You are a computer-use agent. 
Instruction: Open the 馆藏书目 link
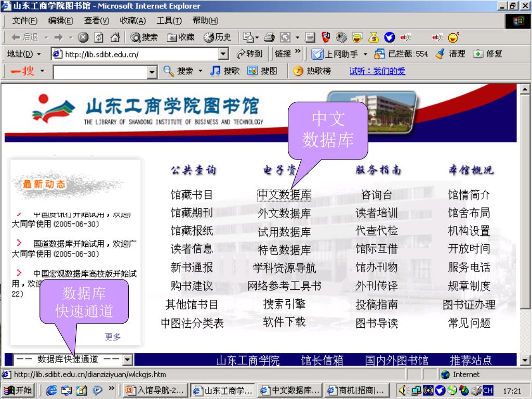[192, 195]
